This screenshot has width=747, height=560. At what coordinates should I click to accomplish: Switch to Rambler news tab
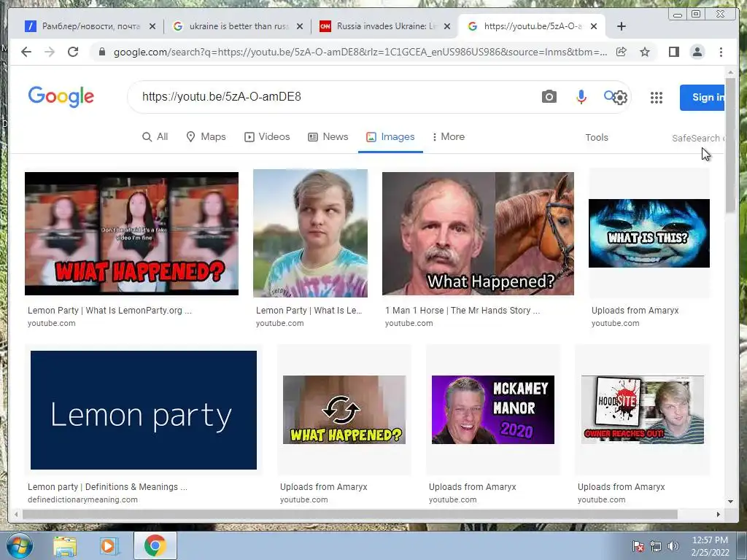pos(90,26)
